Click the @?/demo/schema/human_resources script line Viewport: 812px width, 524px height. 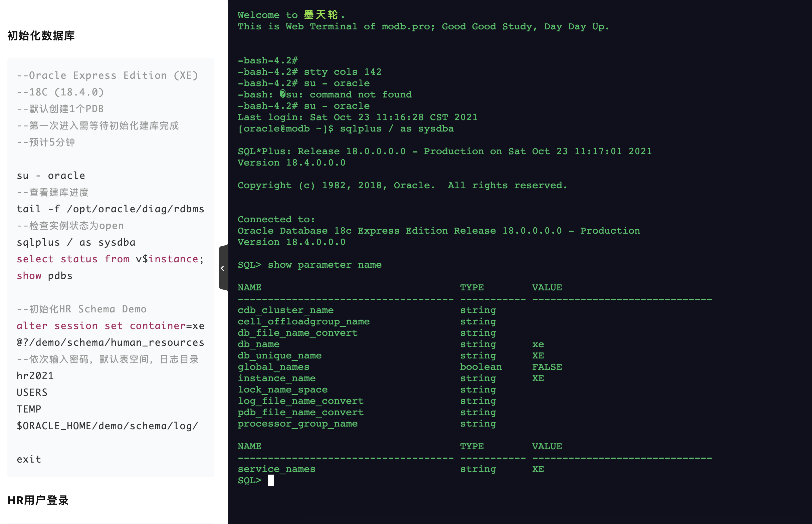(110, 342)
